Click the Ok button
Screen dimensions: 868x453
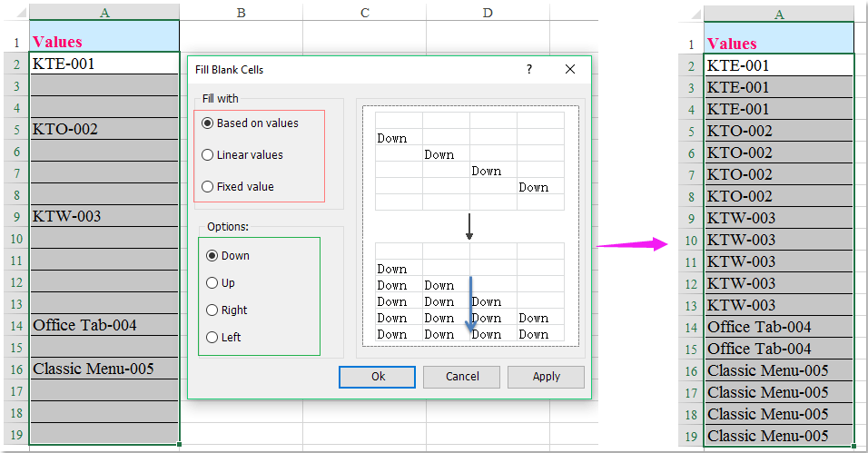pos(377,377)
